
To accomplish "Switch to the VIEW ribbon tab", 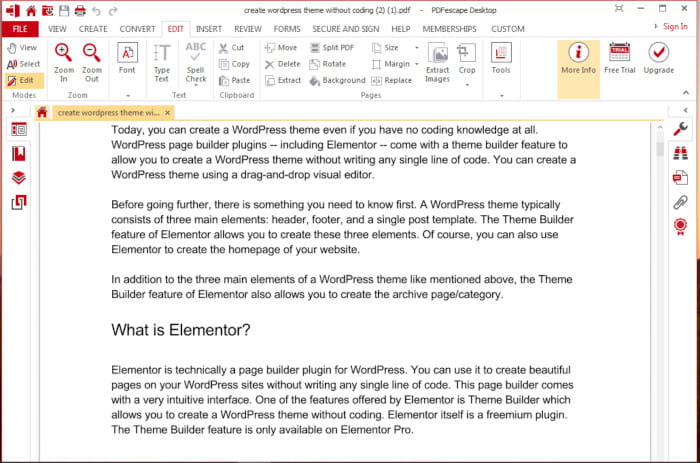I will coord(57,29).
